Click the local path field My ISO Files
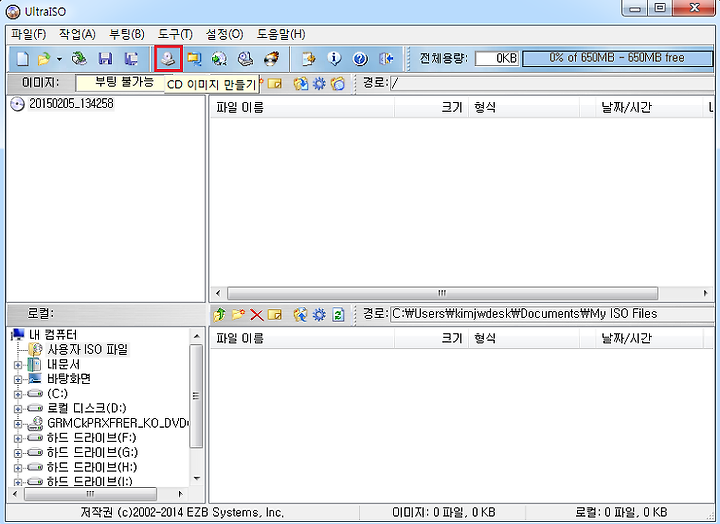 pyautogui.click(x=552, y=314)
